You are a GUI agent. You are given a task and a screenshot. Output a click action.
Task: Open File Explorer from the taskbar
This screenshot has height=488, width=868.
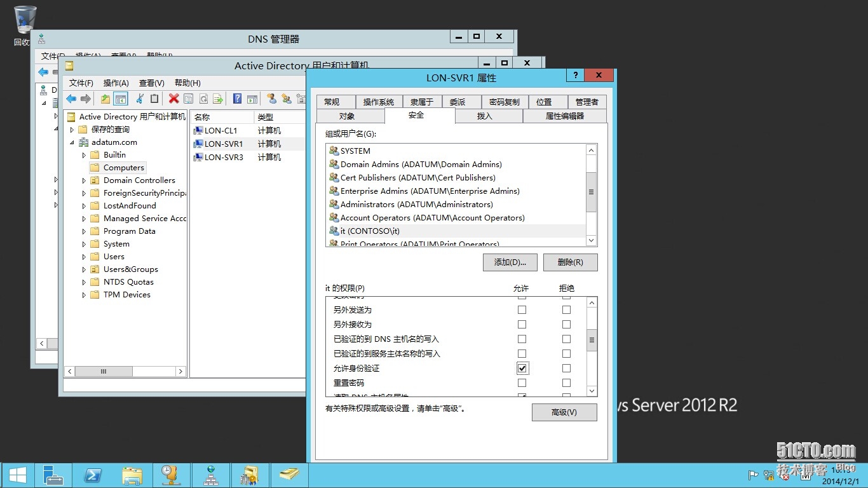tap(132, 475)
